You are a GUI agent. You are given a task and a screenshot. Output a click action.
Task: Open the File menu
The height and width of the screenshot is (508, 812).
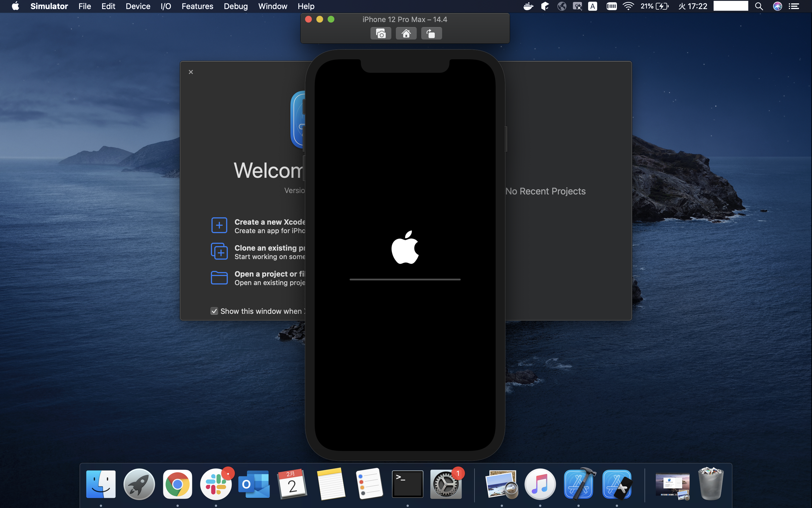click(x=85, y=6)
